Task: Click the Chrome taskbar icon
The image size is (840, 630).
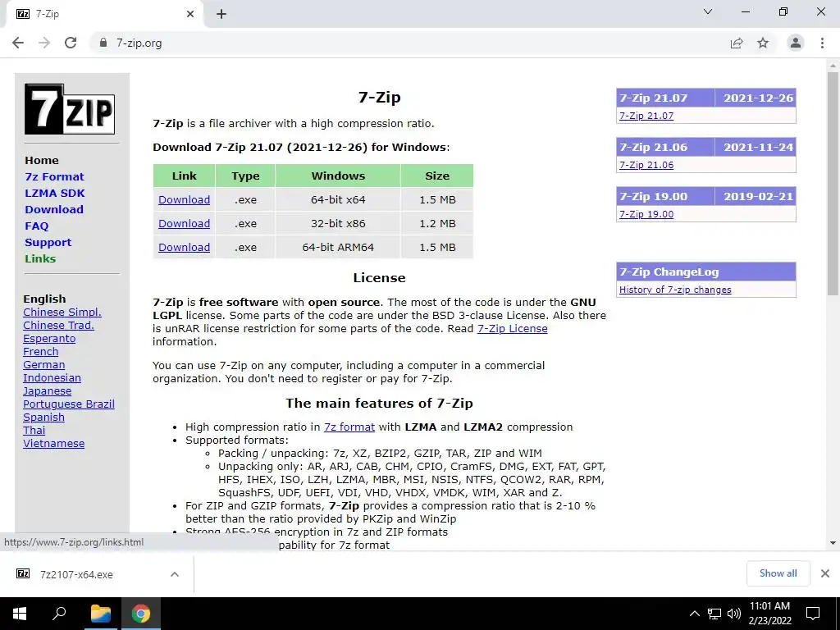Action: [141, 614]
